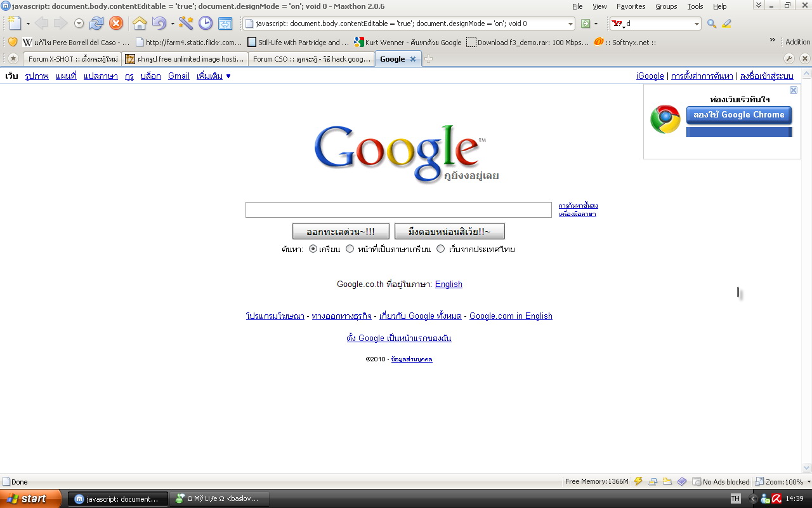Open the new tab dropdown arrow
Viewport: 812px width, 508px height.
point(28,24)
